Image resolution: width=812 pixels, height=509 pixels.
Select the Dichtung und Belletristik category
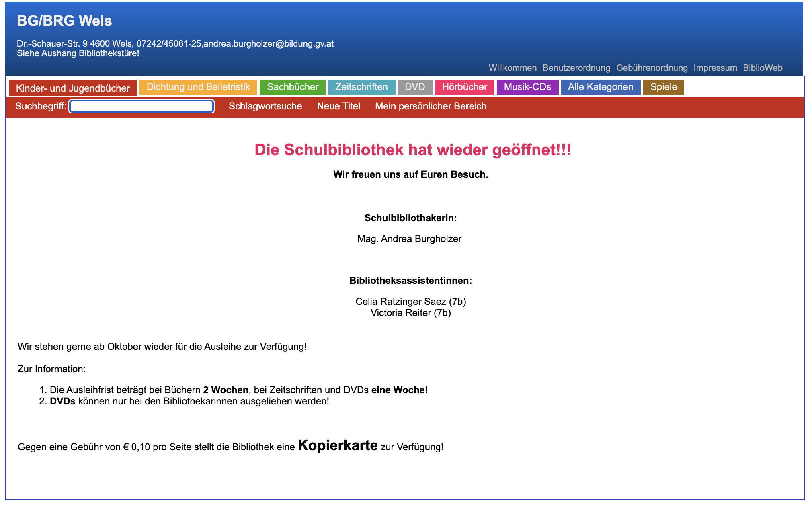198,87
